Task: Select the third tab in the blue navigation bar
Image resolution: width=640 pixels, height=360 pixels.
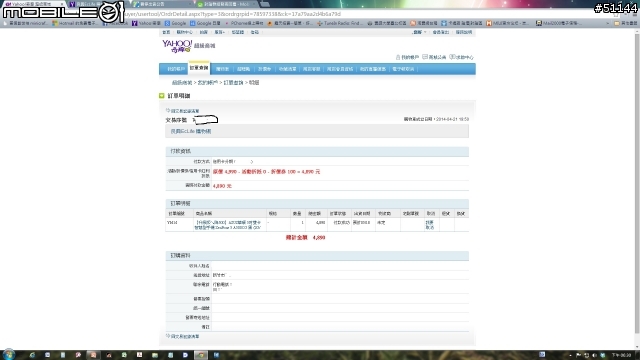Action: pos(222,69)
